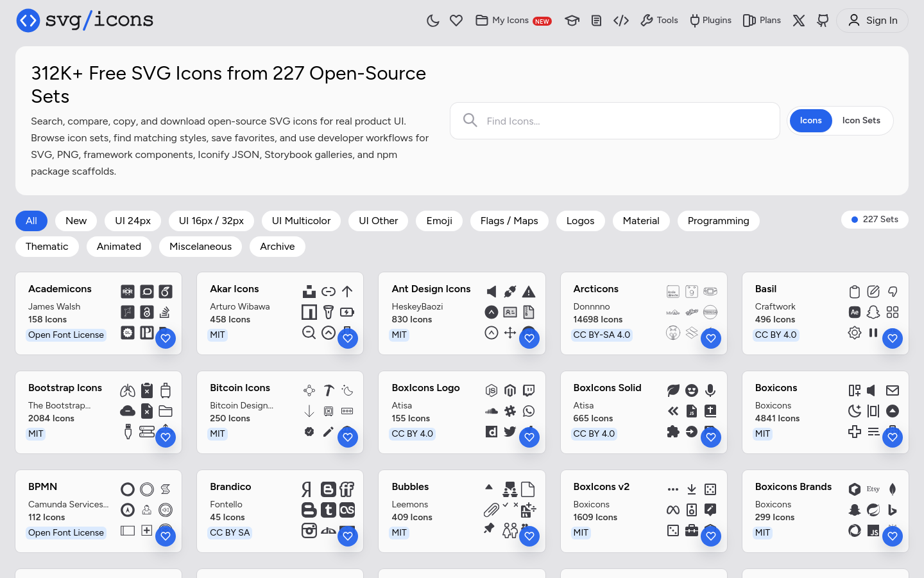This screenshot has width=924, height=578.
Task: Favorite the Bootstrap Icons set heart
Action: [x=166, y=437]
